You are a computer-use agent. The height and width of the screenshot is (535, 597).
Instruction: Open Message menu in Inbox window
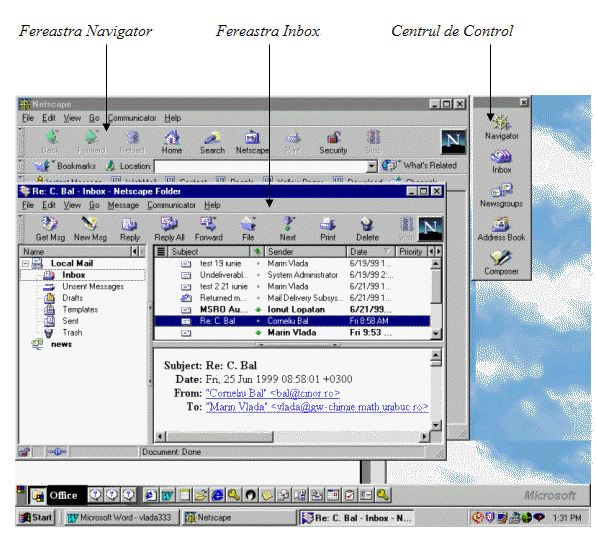pos(123,205)
